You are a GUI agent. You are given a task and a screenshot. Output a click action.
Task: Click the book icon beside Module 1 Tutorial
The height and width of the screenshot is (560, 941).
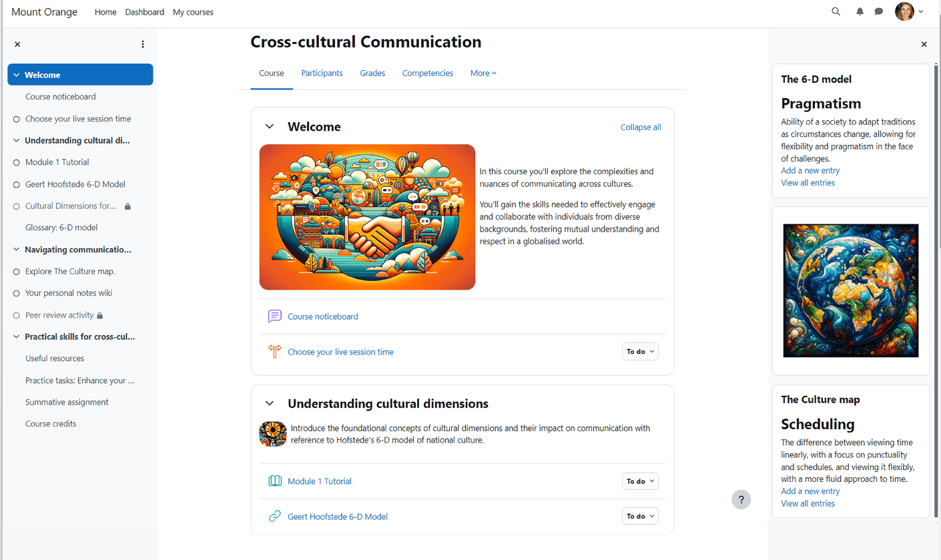point(274,481)
